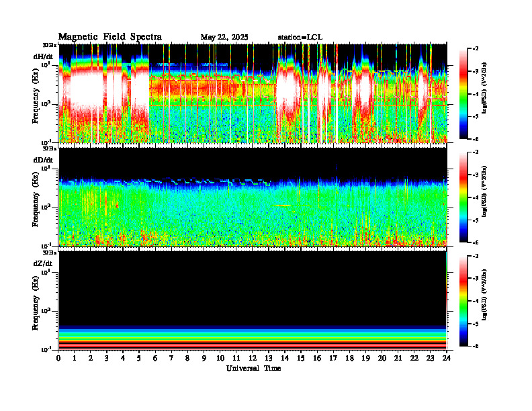Click the hour "4" tick label on the time axis
This screenshot has width=532, height=411.
[123, 358]
